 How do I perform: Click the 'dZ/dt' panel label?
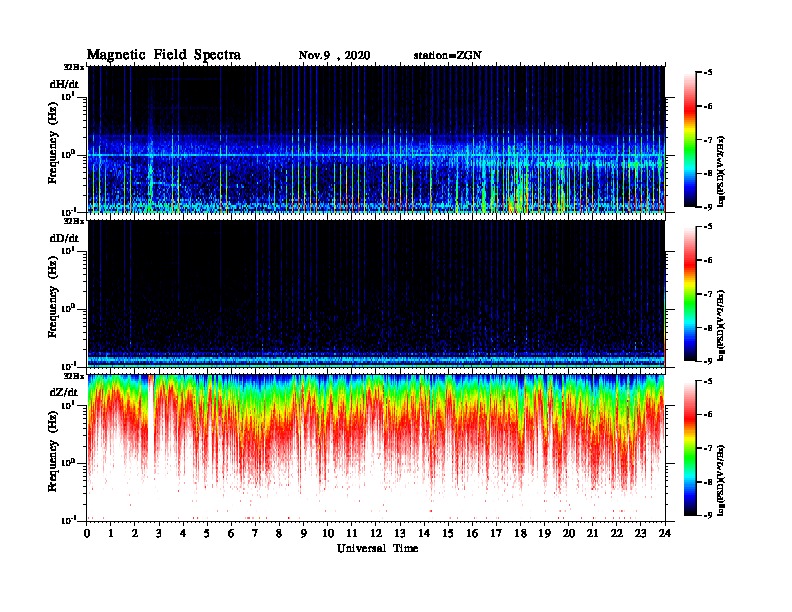(64, 392)
